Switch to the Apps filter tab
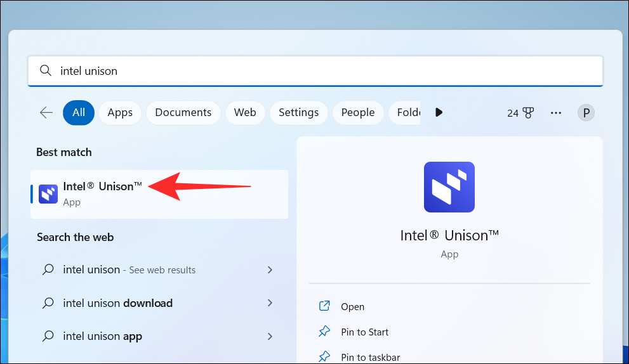Viewport: 629px width, 364px height. point(120,113)
